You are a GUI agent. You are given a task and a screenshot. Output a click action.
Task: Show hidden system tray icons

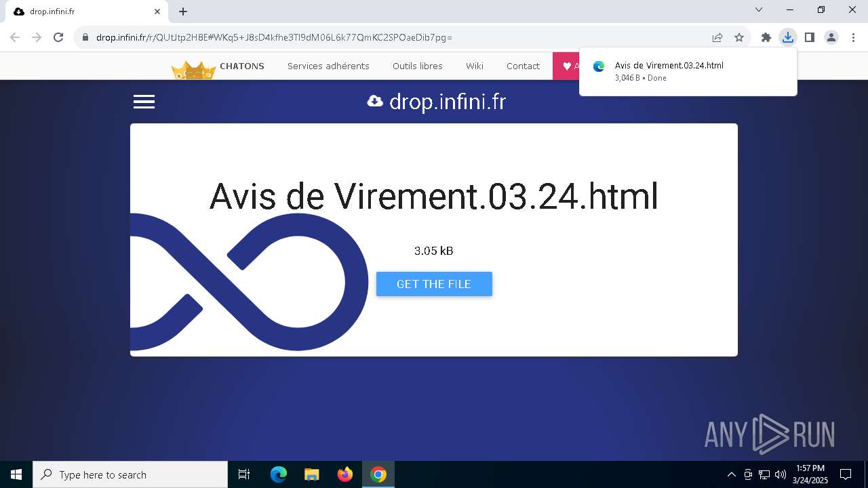coord(732,474)
